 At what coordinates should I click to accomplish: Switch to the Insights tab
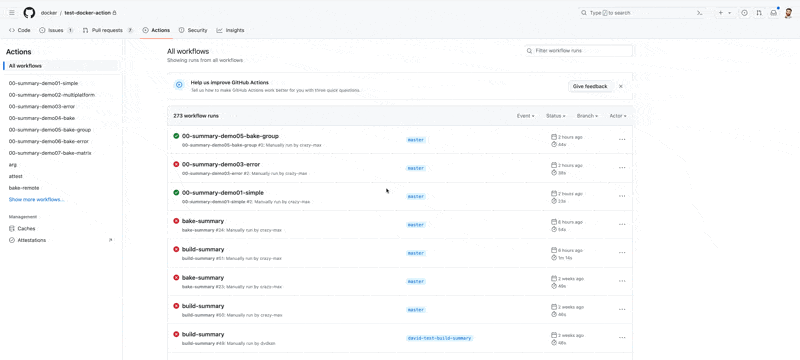click(230, 30)
